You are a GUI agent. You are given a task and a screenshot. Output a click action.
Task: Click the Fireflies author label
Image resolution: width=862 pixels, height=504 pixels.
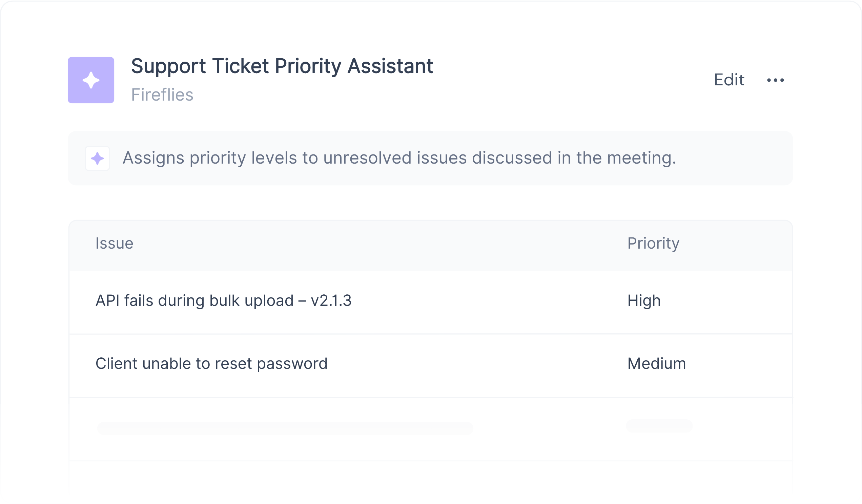click(162, 95)
